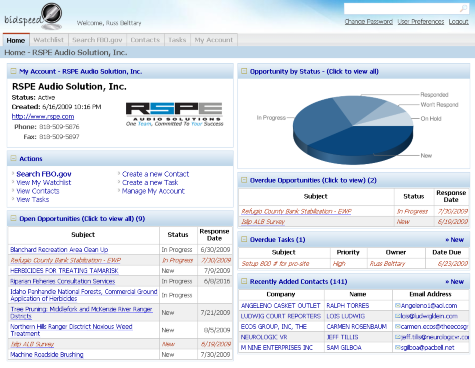The width and height of the screenshot is (475, 368).
Task: Open LUDWIG COURT REPORTERS contact
Action: point(281,316)
